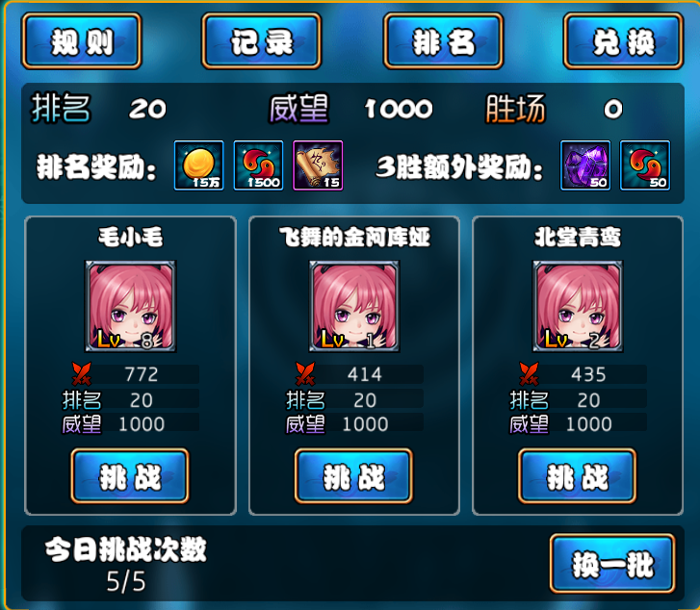The height and width of the screenshot is (610, 700).
Task: Click the crossed swords icon beside 435
Action: (x=529, y=374)
